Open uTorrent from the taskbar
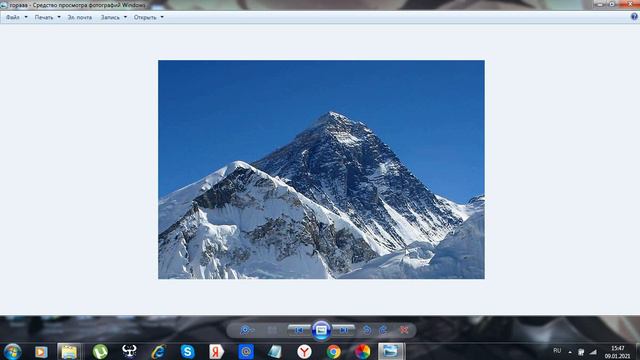Screen dimensions: 640x360 pos(100,352)
